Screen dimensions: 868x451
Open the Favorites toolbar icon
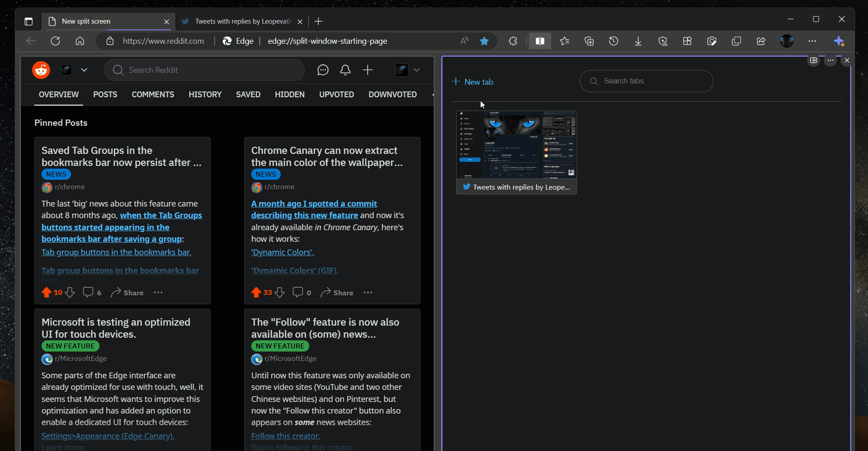tap(564, 41)
